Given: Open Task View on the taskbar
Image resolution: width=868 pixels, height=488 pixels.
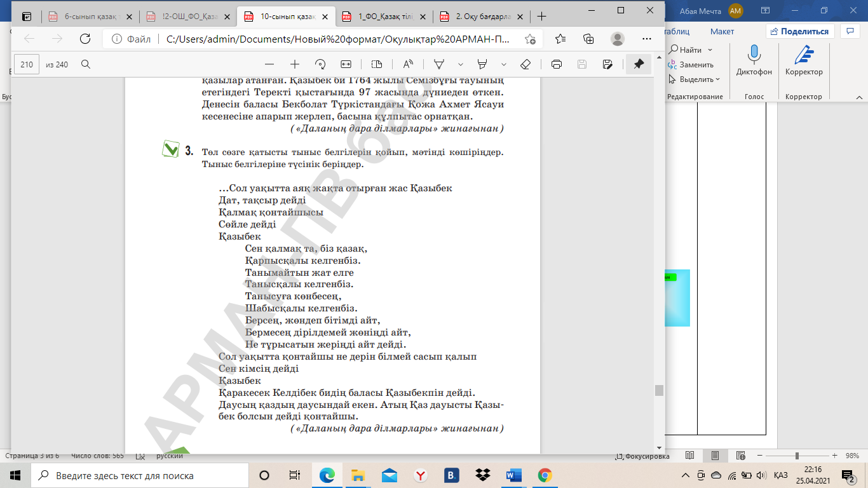Looking at the screenshot, I should tap(294, 475).
